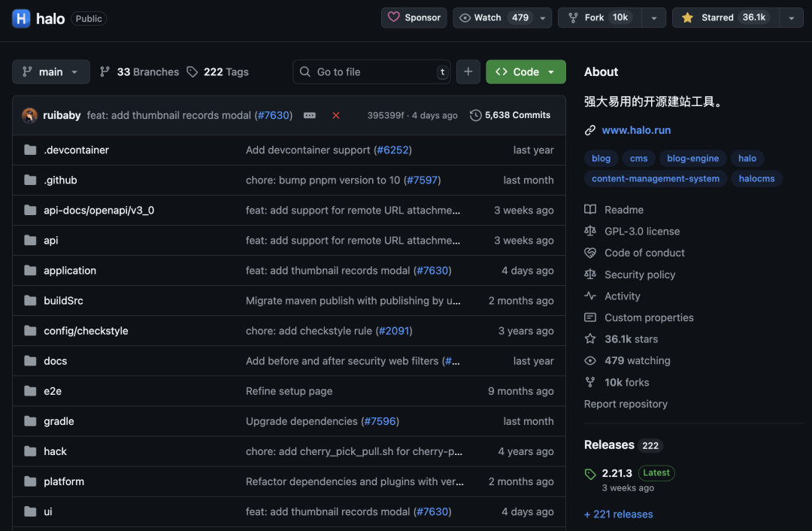Click the Sponsor button
812x531 pixels.
point(414,17)
